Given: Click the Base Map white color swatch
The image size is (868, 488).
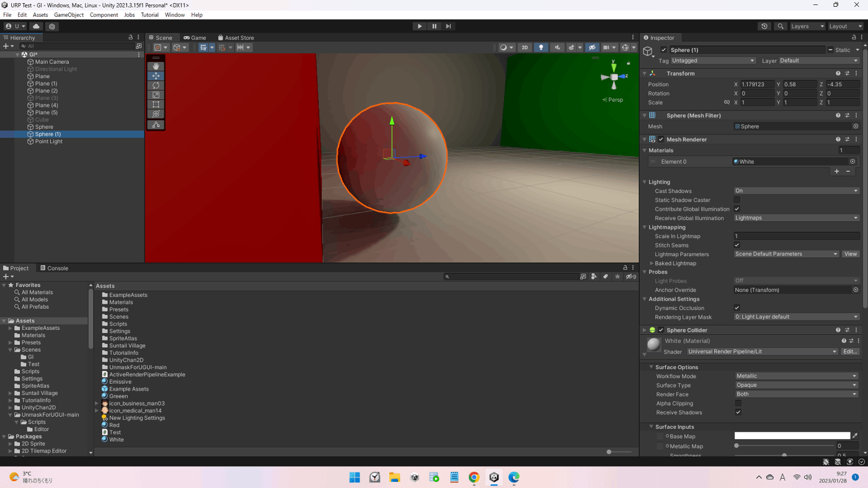Looking at the screenshot, I should [792, 436].
